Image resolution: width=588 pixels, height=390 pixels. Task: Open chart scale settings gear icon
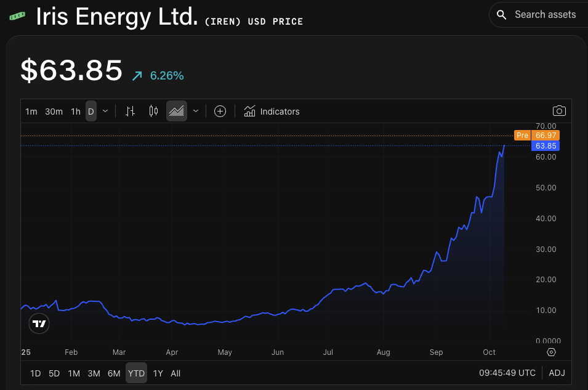(551, 352)
